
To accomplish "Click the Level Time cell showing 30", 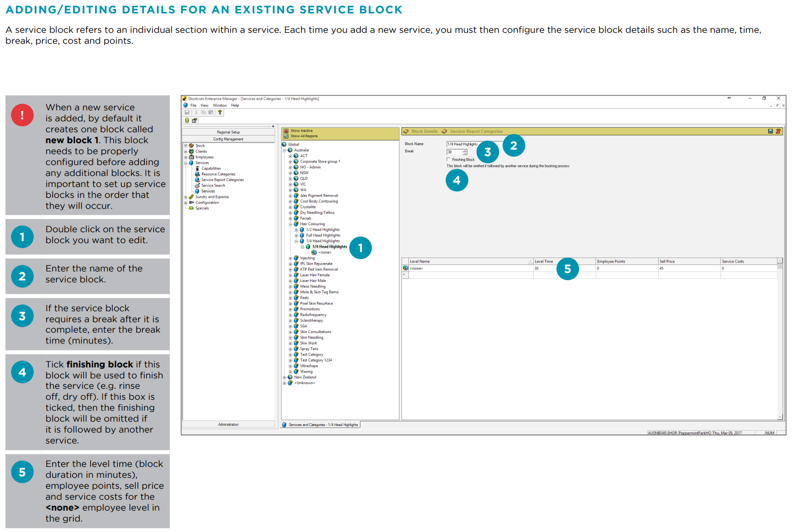I will (x=565, y=268).
